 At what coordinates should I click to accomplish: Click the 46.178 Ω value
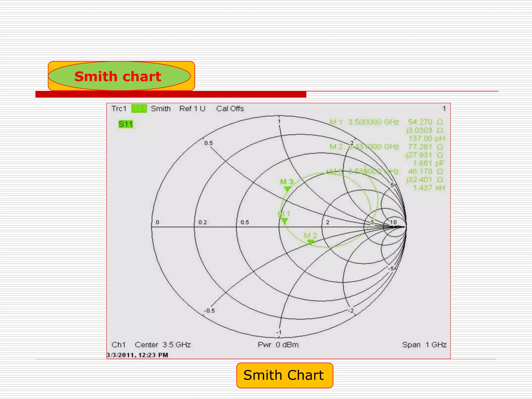click(x=425, y=171)
